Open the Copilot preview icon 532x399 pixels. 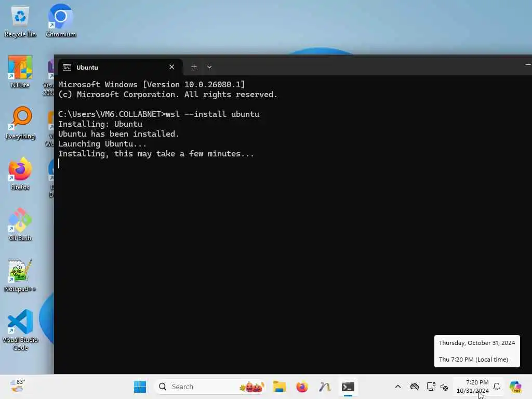[515, 387]
